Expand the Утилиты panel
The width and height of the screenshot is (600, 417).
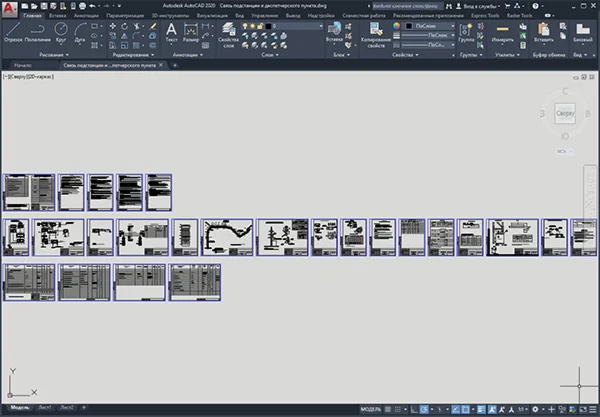[x=507, y=55]
